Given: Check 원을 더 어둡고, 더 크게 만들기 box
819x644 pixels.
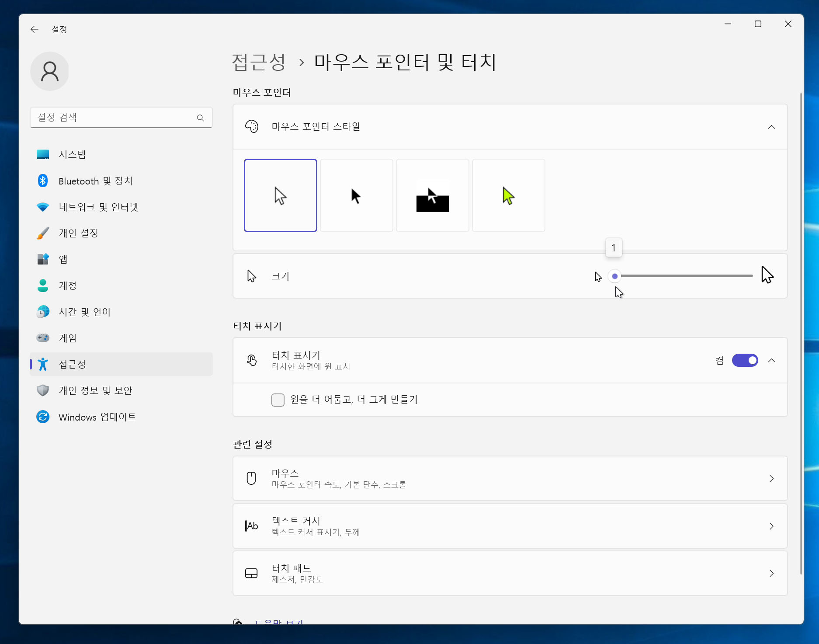Looking at the screenshot, I should 278,400.
